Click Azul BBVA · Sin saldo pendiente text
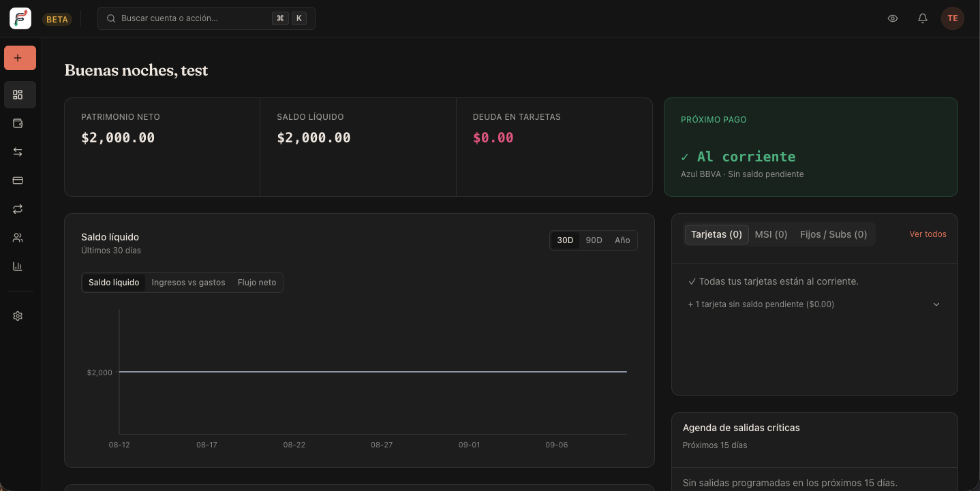The height and width of the screenshot is (491, 980). pos(742,174)
